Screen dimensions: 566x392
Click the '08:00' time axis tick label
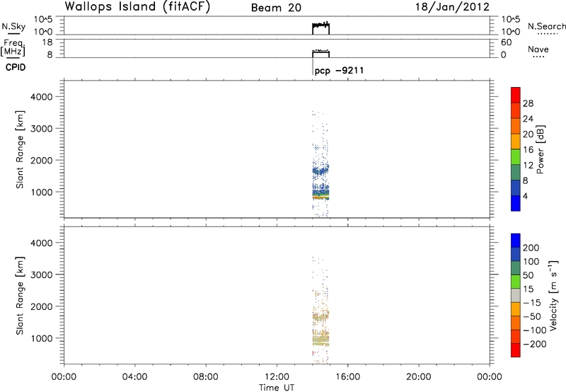click(x=206, y=377)
